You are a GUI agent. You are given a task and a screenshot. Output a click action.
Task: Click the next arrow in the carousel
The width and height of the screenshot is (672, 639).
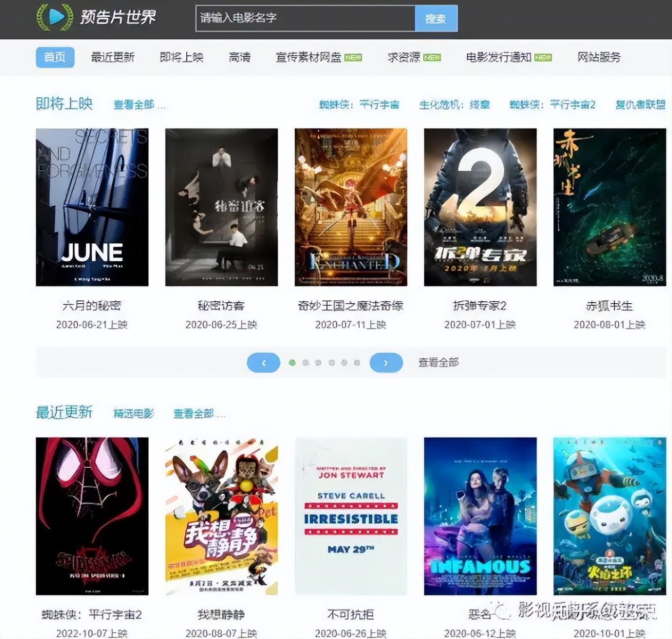click(386, 363)
